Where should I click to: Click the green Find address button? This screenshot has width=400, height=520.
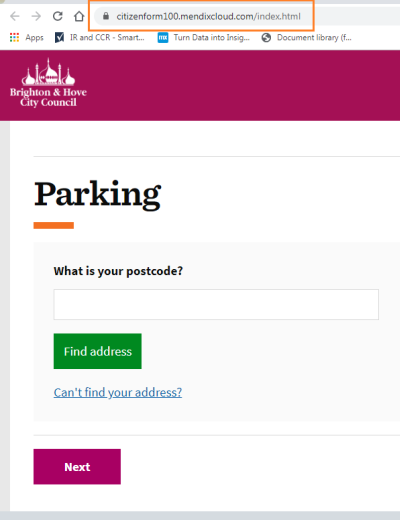(98, 351)
